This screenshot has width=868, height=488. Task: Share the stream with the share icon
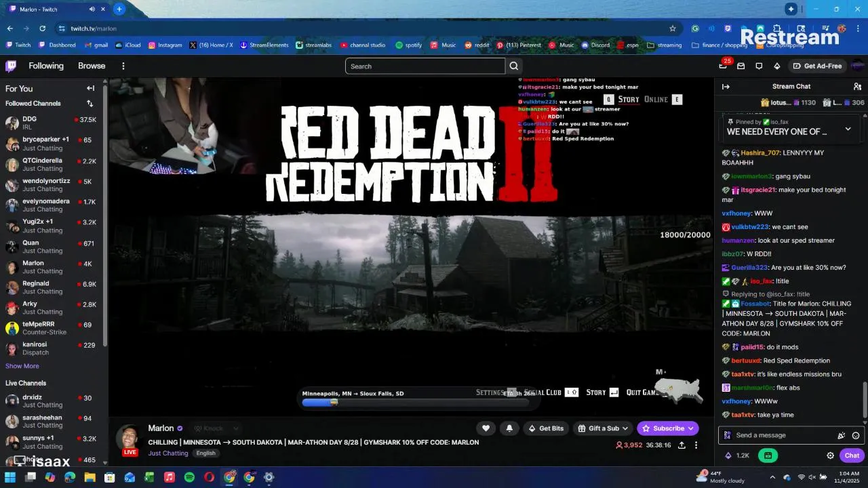[x=682, y=445]
